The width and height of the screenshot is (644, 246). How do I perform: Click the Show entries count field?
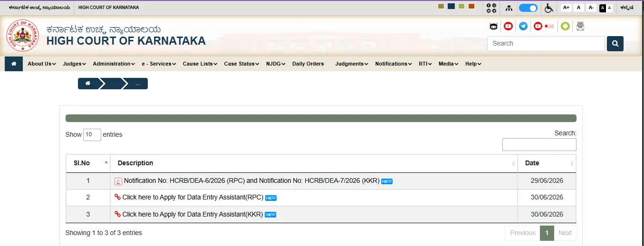click(92, 134)
